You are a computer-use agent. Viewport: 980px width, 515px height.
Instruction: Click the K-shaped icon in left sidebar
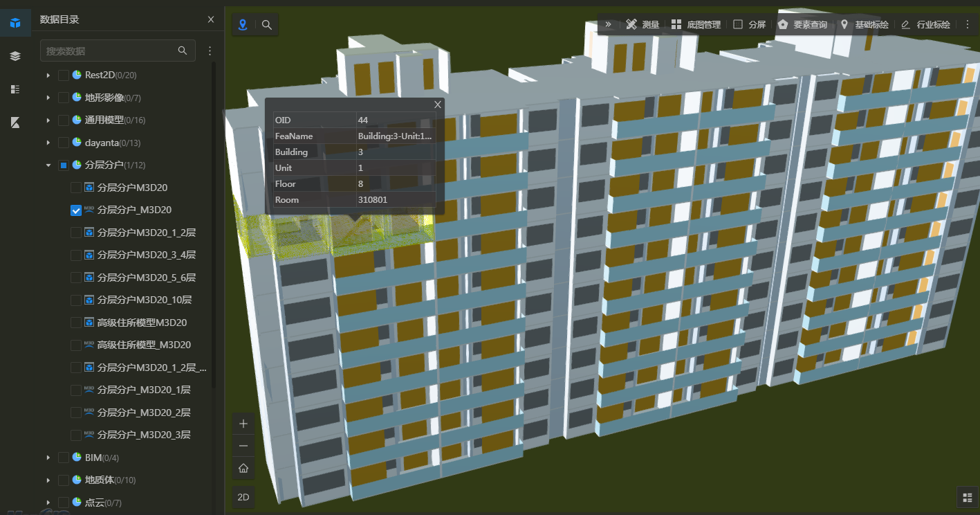[15, 123]
